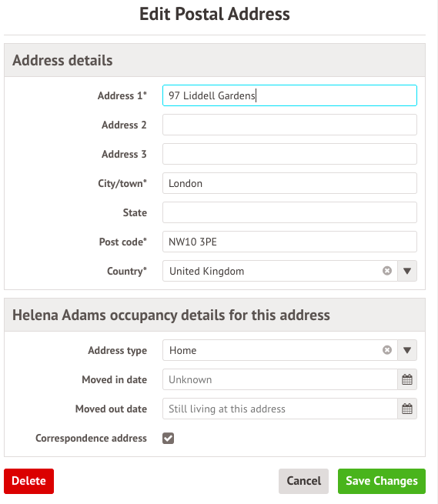Screen dimensions: 438x504
Task: Open the Moved in date calendar picker
Action: 407,379
